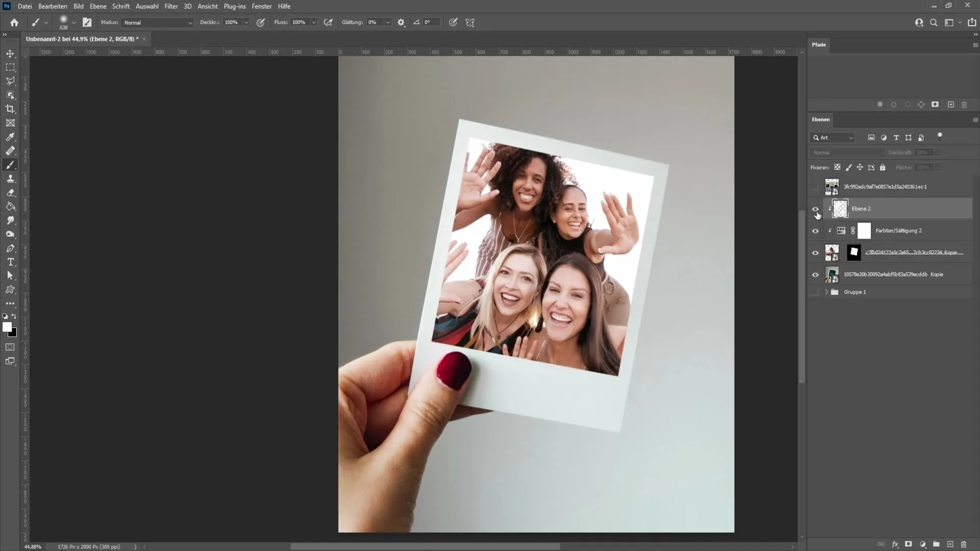Create new layer plus button

tap(950, 544)
